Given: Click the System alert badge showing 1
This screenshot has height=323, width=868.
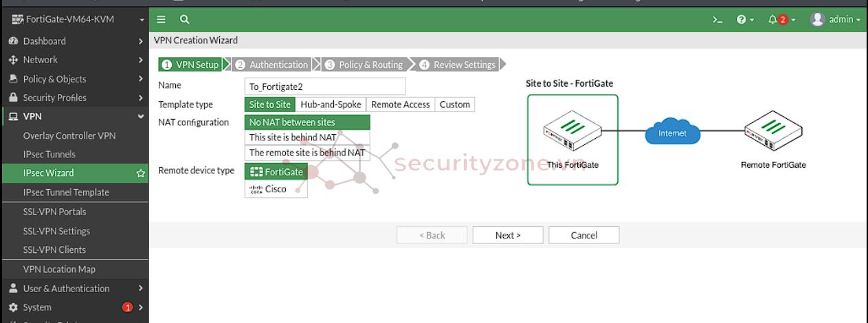Looking at the screenshot, I should tap(127, 307).
